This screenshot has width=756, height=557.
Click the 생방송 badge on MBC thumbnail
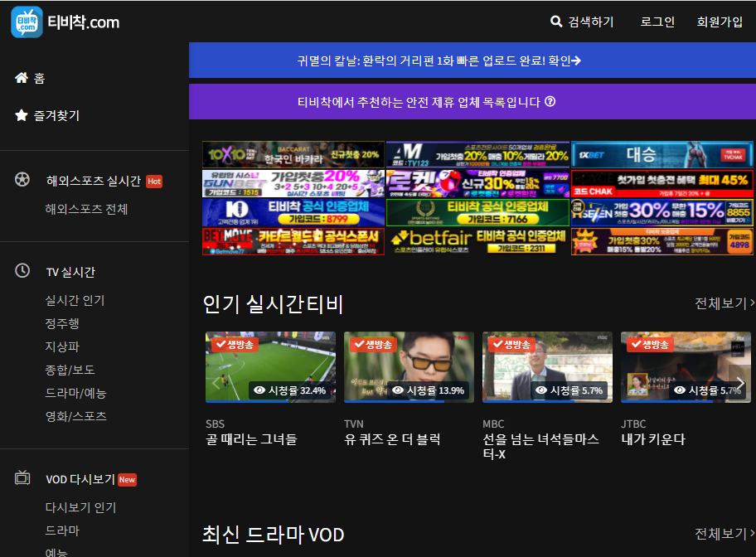tap(511, 344)
